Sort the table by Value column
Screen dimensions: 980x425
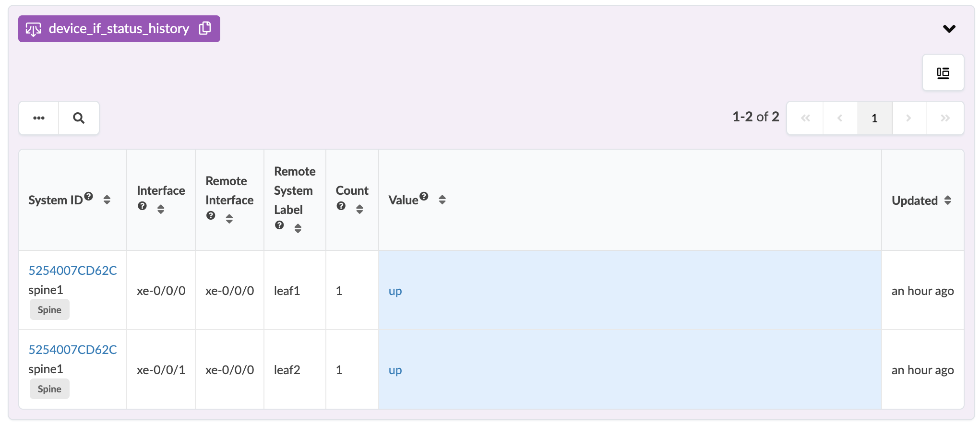pos(442,200)
